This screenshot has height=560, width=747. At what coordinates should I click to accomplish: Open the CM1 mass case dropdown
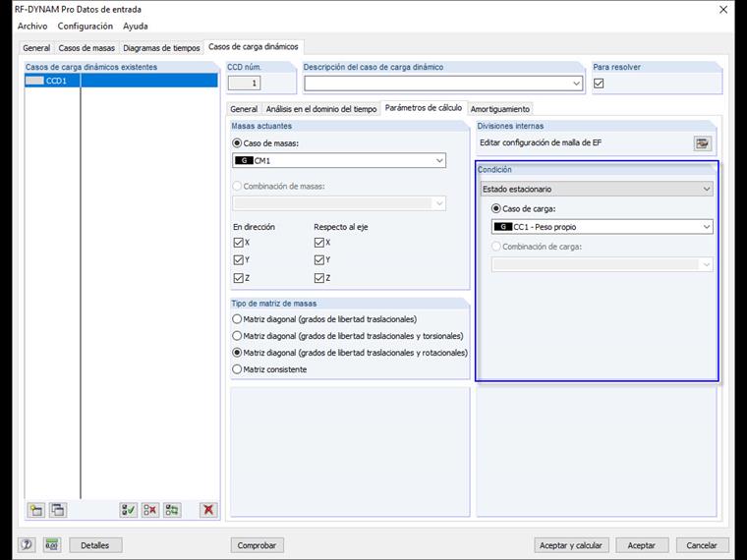[339, 160]
